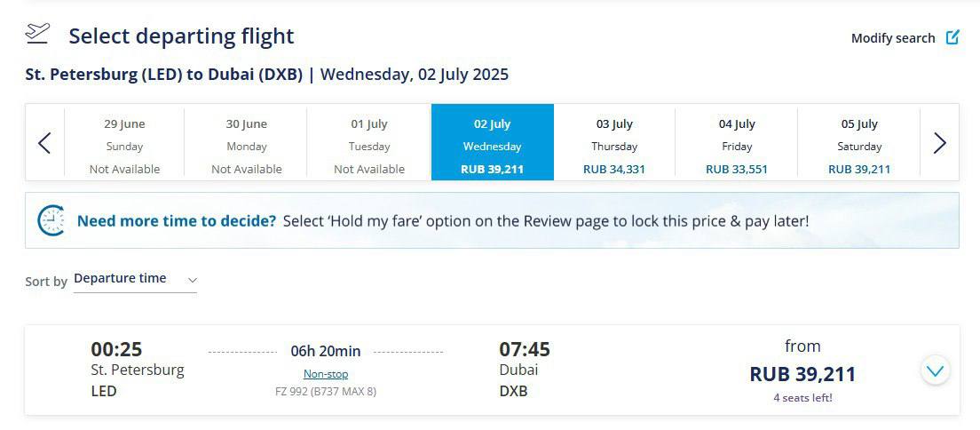
Task: Click the clock icon in fare hold banner
Action: [51, 220]
